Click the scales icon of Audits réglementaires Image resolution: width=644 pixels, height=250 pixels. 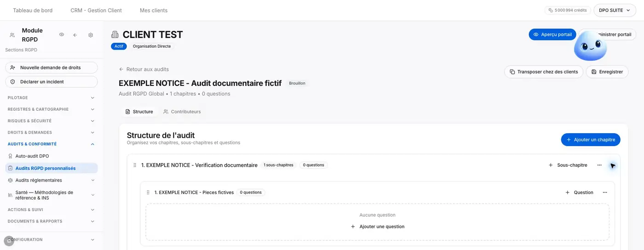pos(11,180)
